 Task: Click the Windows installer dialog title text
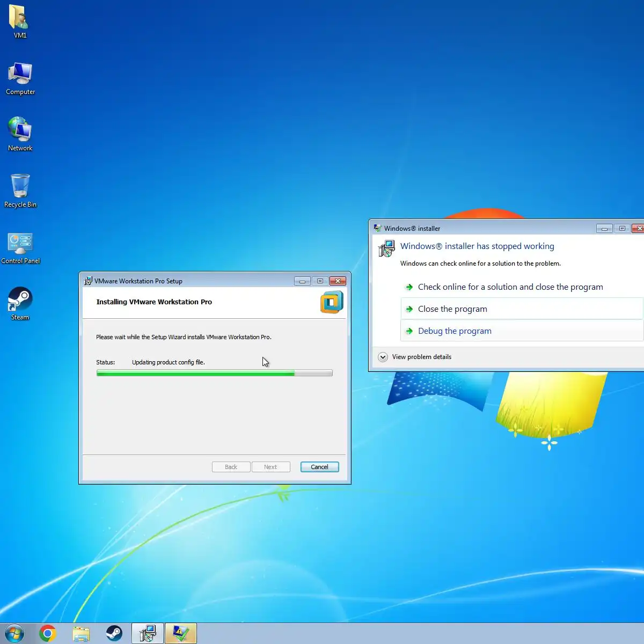pyautogui.click(x=412, y=229)
